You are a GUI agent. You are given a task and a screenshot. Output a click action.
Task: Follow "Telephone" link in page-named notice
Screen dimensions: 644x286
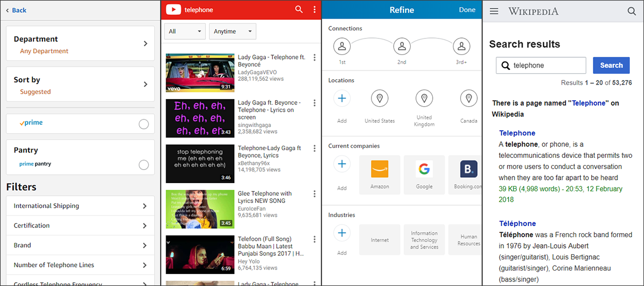589,103
